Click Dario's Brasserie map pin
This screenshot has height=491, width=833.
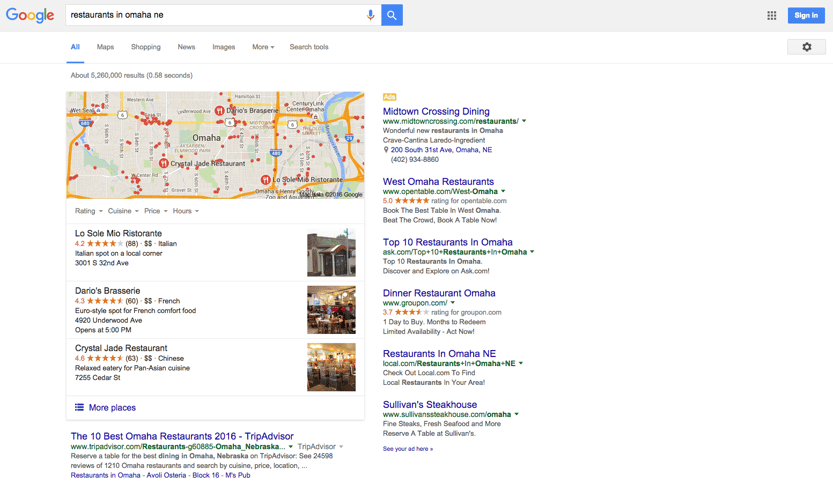(x=219, y=111)
